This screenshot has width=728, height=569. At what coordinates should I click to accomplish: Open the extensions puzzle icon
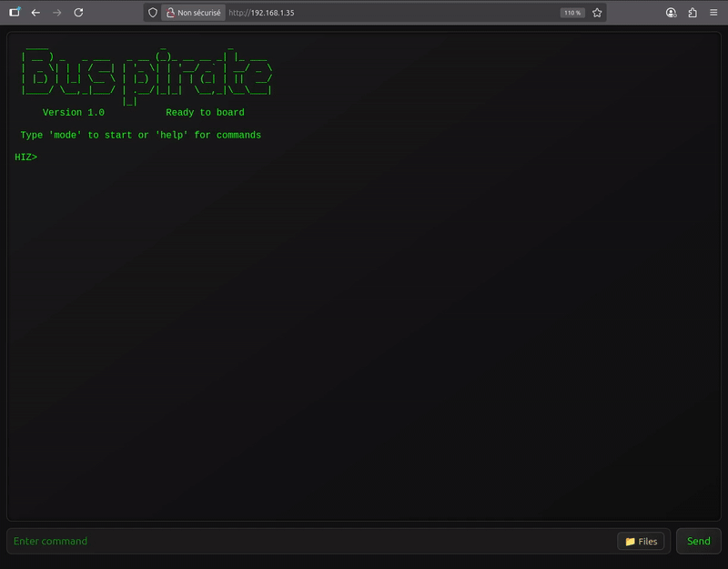pyautogui.click(x=693, y=13)
